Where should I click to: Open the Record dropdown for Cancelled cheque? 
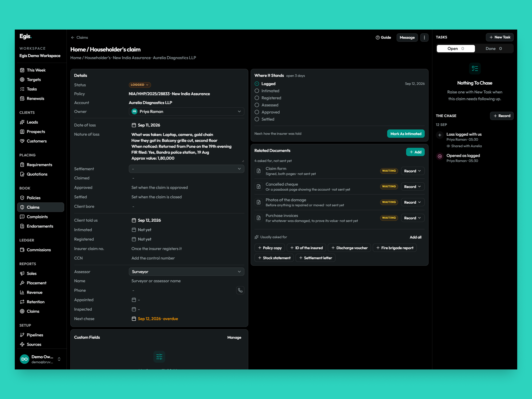click(x=413, y=186)
